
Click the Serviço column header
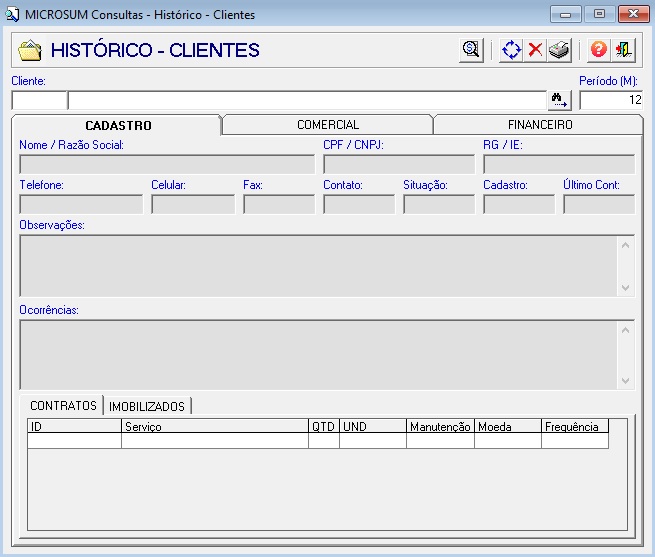coord(215,426)
